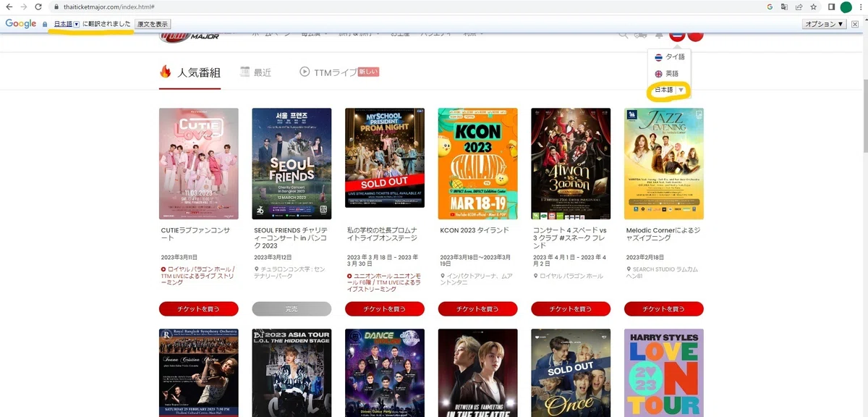The image size is (868, 417).
Task: Buy tickets for the 4 Spades vs 3 Clubs concert
Action: pos(571,309)
